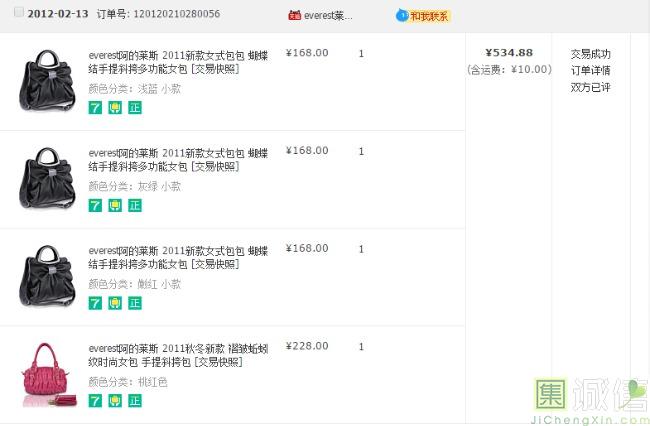This screenshot has height=426, width=650.
Task: Click the pink handbag thumbnail
Action: (48, 374)
